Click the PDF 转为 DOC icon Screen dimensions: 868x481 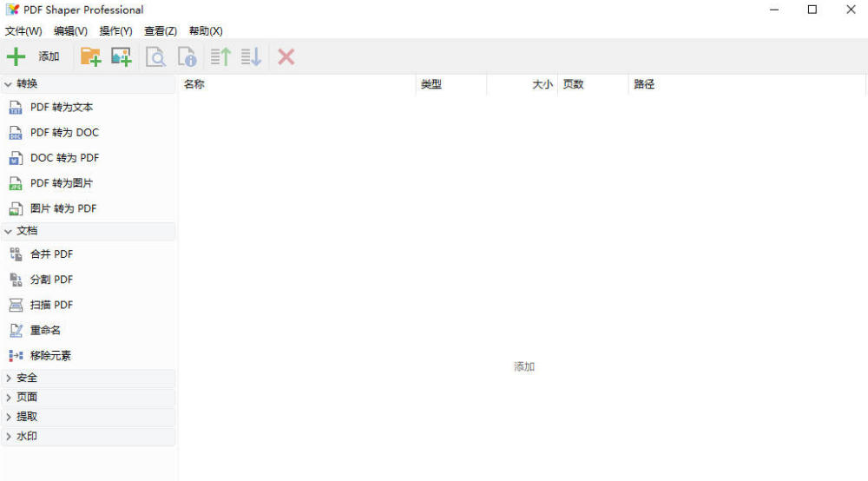[16, 133]
